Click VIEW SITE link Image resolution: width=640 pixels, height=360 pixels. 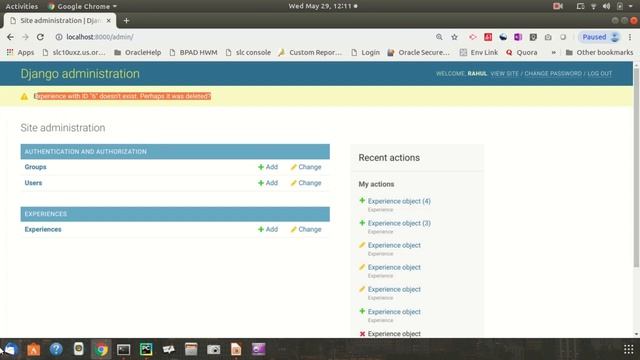coord(504,74)
